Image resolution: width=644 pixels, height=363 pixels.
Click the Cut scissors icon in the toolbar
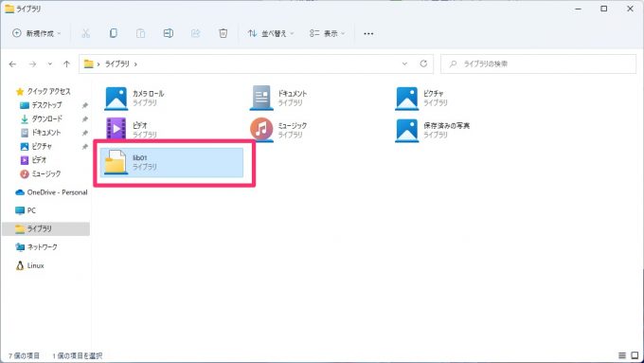point(85,33)
